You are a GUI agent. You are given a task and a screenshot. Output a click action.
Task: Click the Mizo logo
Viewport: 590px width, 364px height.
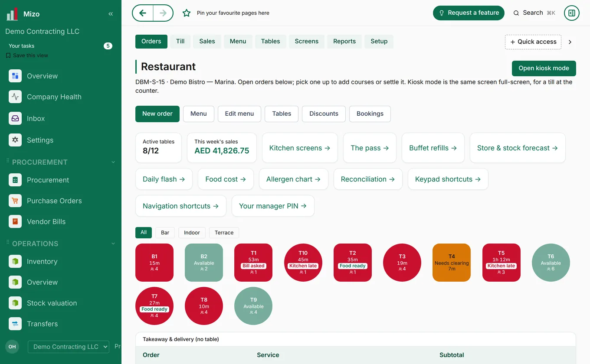tap(12, 14)
